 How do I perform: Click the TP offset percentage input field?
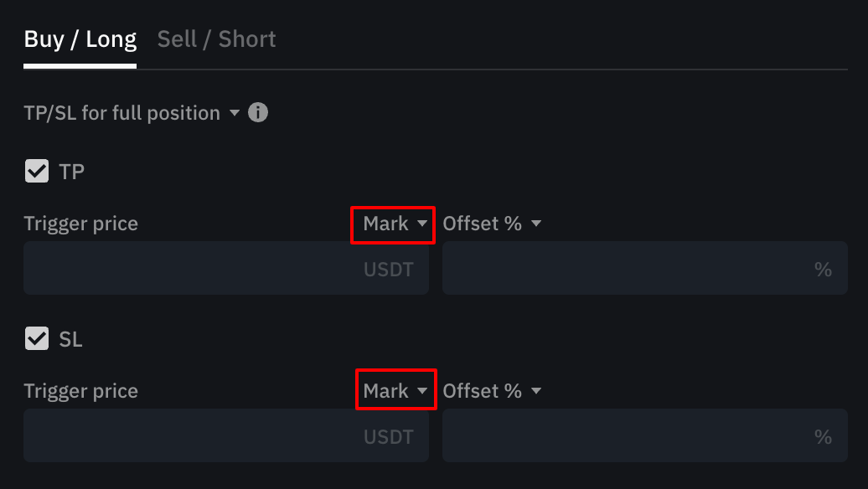click(x=645, y=268)
